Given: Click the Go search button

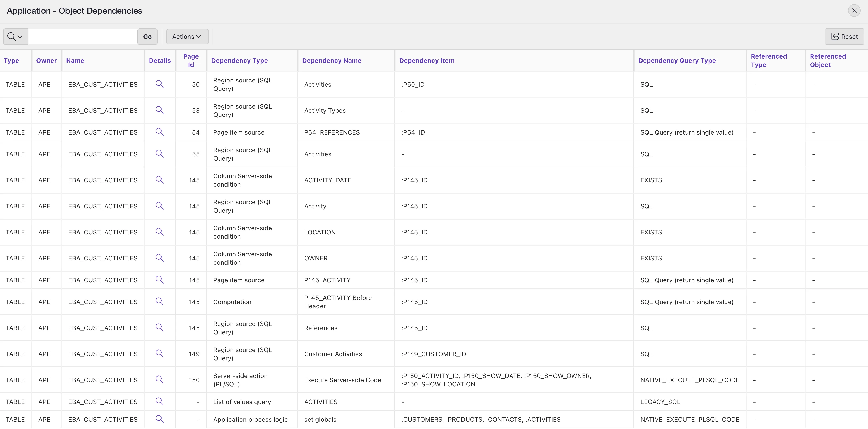Looking at the screenshot, I should (147, 37).
